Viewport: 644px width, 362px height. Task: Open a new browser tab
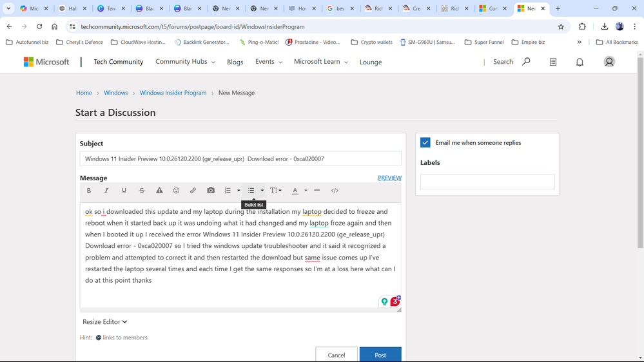tap(558, 8)
